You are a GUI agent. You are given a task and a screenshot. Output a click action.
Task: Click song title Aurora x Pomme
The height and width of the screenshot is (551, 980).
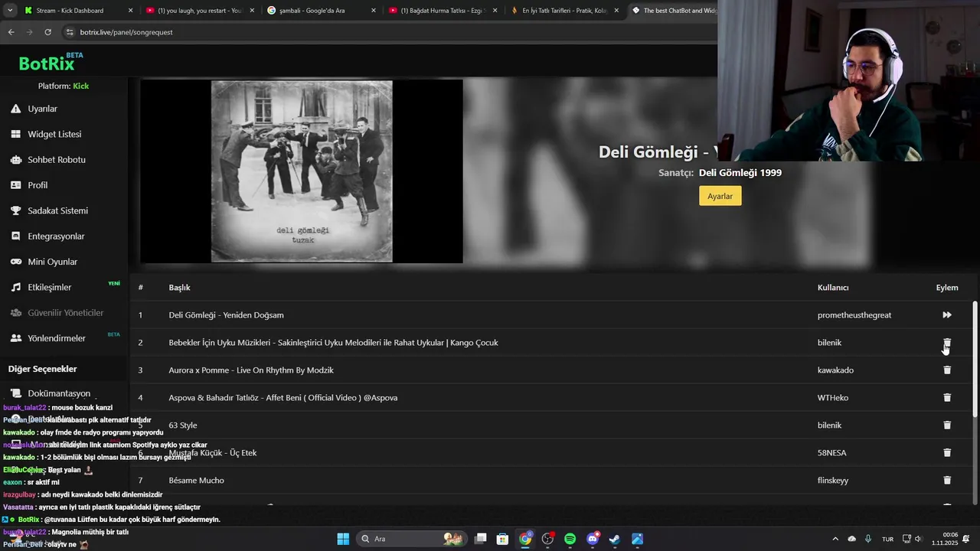pyautogui.click(x=251, y=370)
